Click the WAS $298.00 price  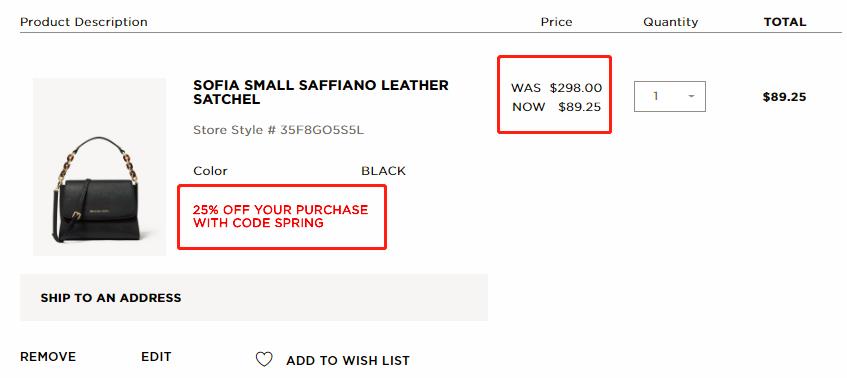[x=556, y=88]
